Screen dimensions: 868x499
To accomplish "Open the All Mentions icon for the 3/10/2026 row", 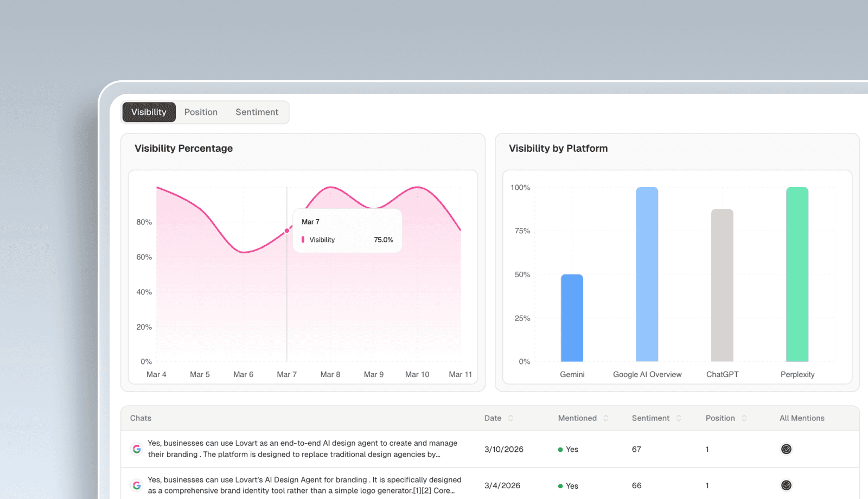I will point(786,449).
